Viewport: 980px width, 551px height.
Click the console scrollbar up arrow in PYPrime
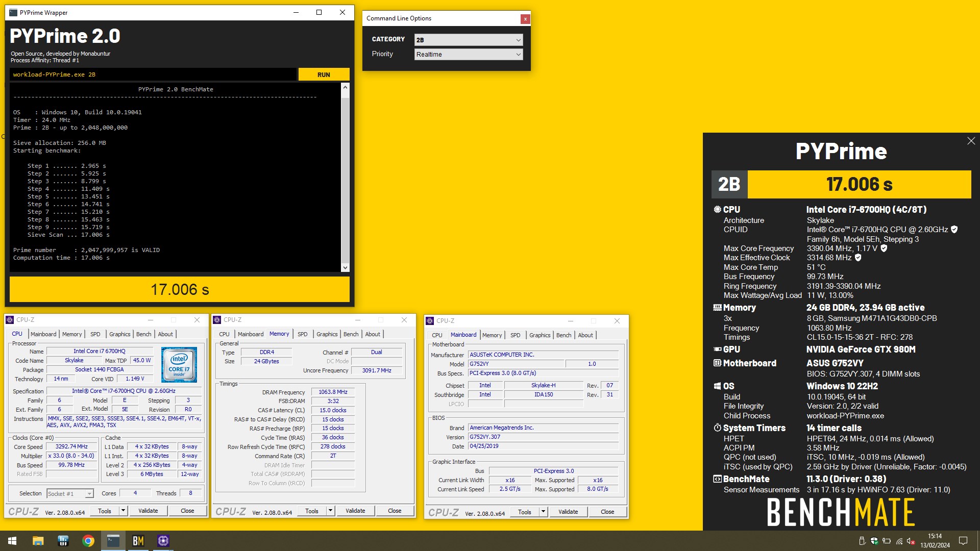345,88
